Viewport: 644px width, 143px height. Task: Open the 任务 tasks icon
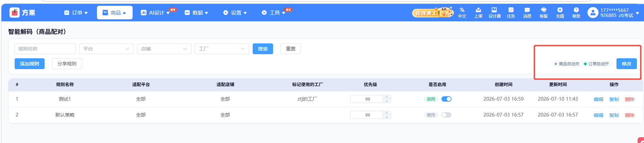point(511,10)
